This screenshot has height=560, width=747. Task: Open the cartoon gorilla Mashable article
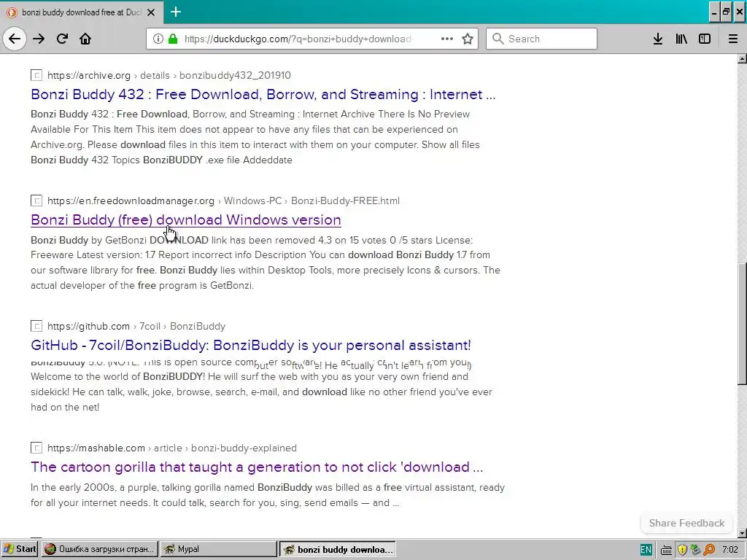click(257, 467)
